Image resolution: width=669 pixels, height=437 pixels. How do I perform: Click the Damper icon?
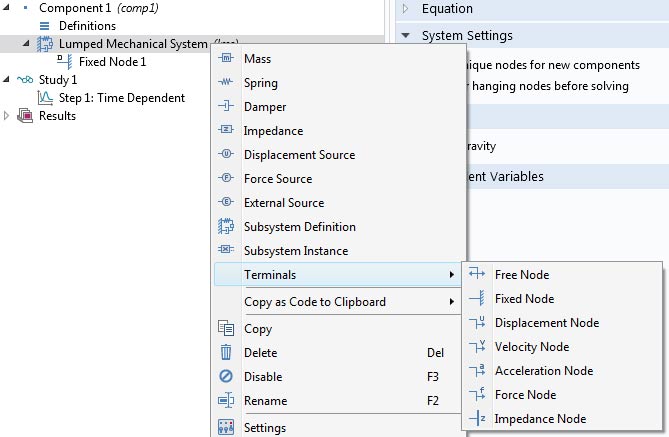(x=226, y=107)
